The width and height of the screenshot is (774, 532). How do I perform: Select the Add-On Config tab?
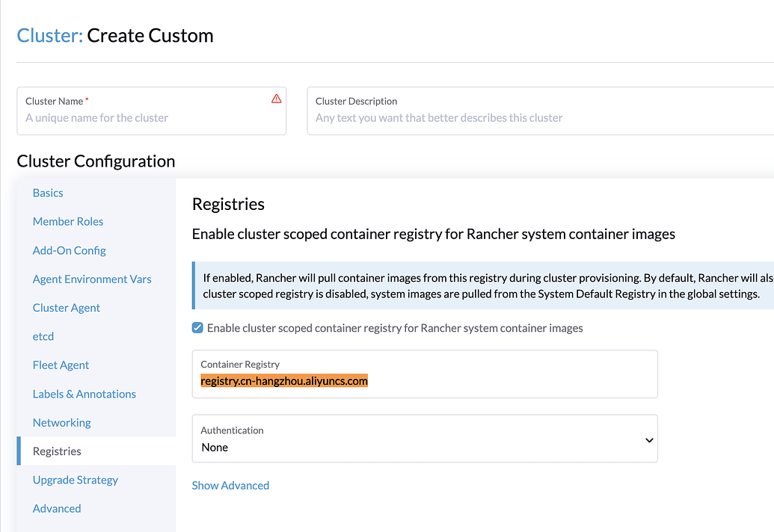[x=70, y=250]
